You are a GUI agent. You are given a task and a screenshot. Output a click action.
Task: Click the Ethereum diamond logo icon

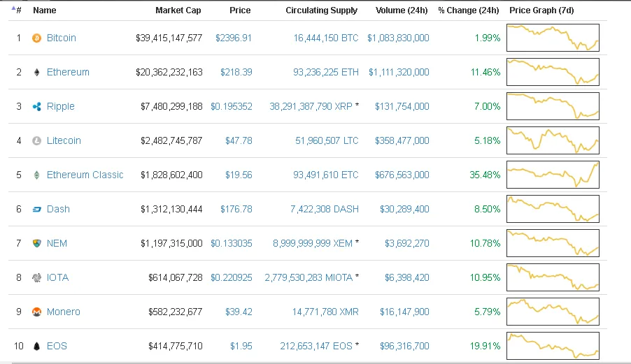tap(36, 73)
